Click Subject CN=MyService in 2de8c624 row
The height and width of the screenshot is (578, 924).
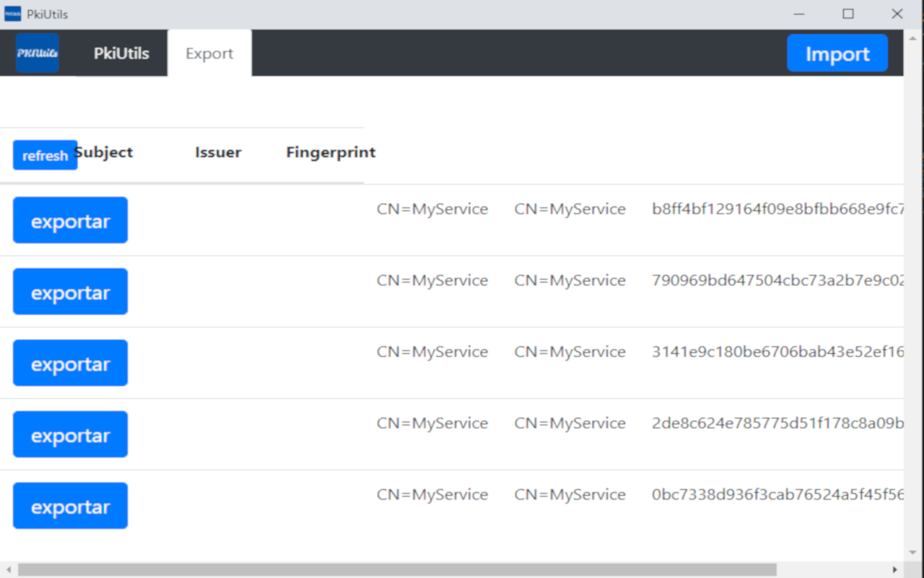click(x=432, y=424)
